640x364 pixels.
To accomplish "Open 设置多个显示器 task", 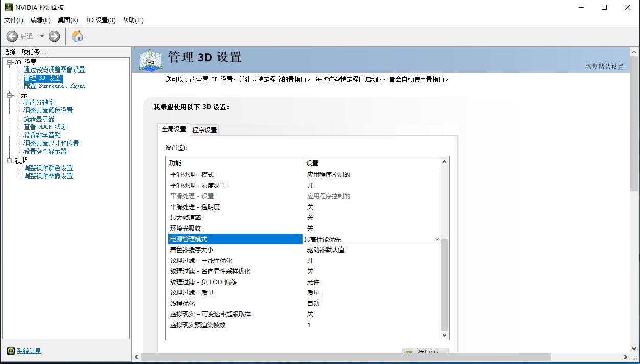I will [x=45, y=152].
